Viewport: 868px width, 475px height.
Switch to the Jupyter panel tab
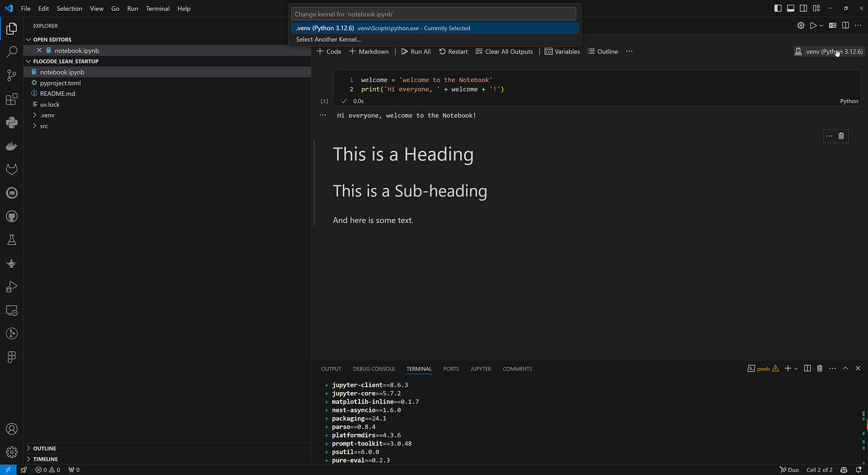click(x=480, y=369)
